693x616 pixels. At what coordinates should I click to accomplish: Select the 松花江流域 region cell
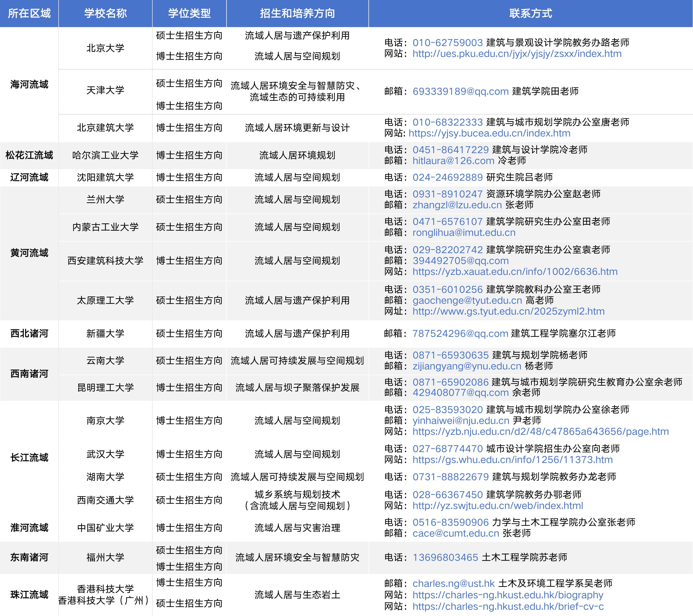(29, 155)
